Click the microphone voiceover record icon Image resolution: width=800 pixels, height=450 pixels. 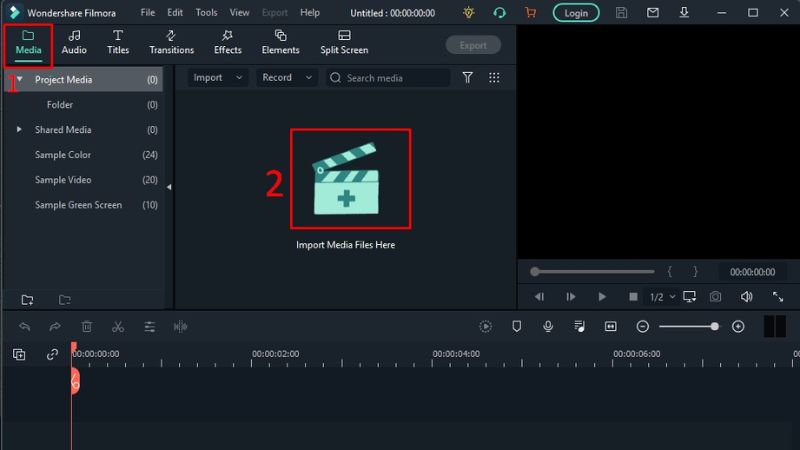coord(548,326)
